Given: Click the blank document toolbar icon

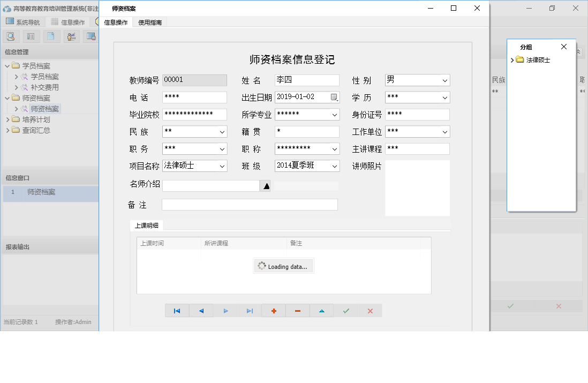Looking at the screenshot, I should [51, 36].
